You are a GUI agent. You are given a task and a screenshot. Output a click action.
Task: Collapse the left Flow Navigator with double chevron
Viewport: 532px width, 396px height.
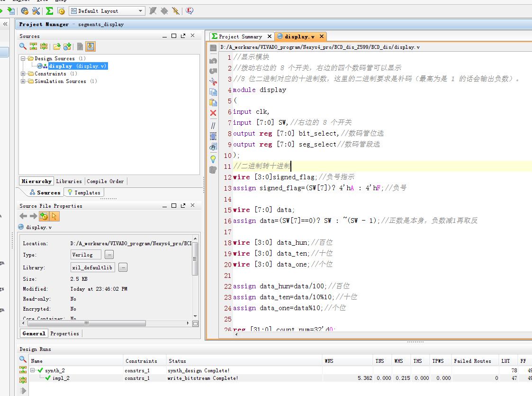[x=5, y=24]
